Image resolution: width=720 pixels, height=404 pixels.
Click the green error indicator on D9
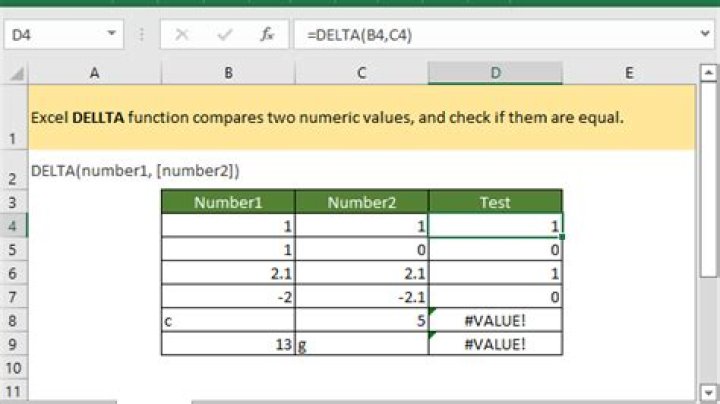tap(432, 336)
